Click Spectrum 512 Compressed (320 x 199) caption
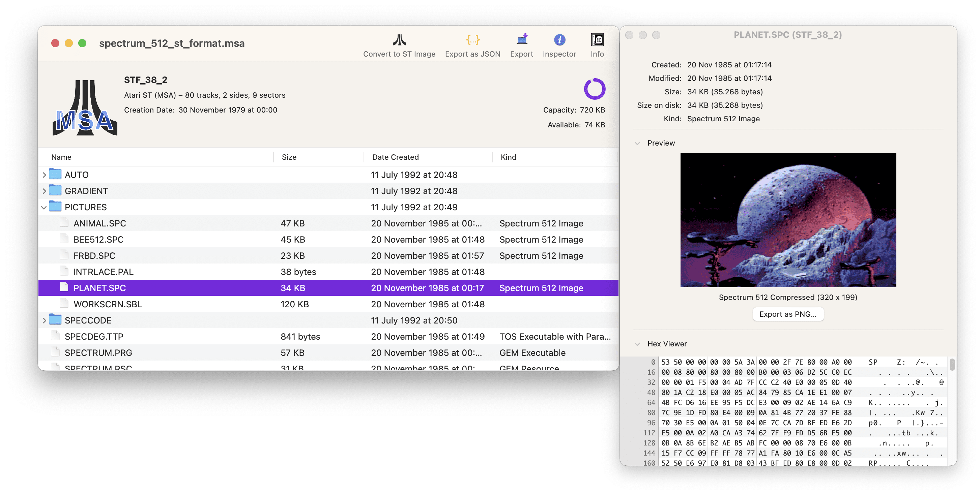980x494 pixels. coord(788,297)
